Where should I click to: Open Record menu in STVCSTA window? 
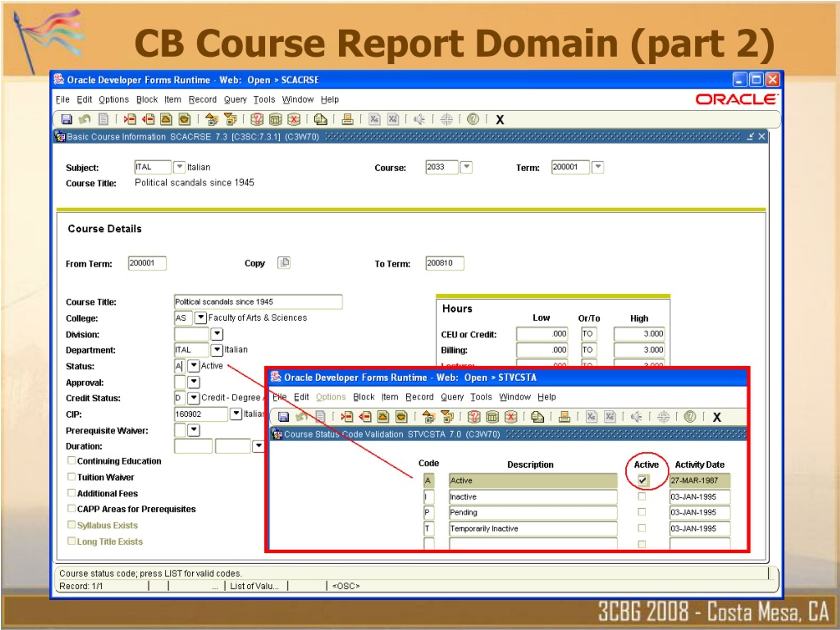(420, 397)
